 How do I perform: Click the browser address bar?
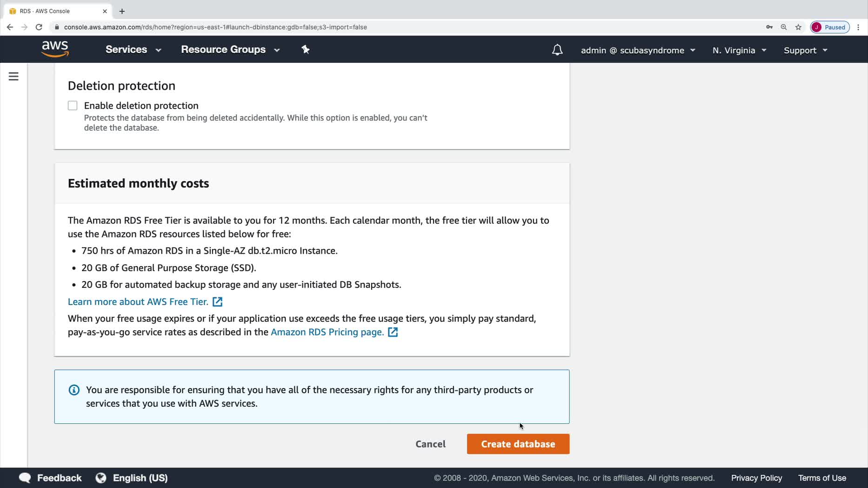(x=326, y=27)
